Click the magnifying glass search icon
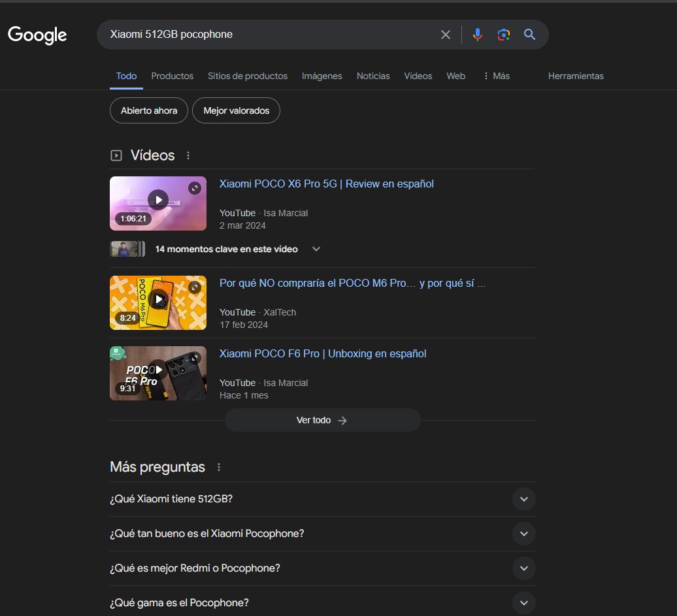 (530, 35)
